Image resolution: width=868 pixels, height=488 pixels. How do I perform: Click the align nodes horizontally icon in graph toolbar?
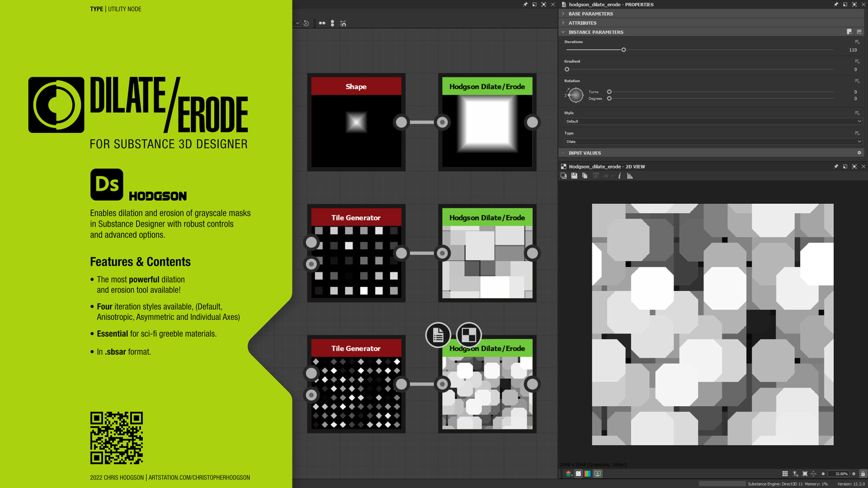[322, 23]
